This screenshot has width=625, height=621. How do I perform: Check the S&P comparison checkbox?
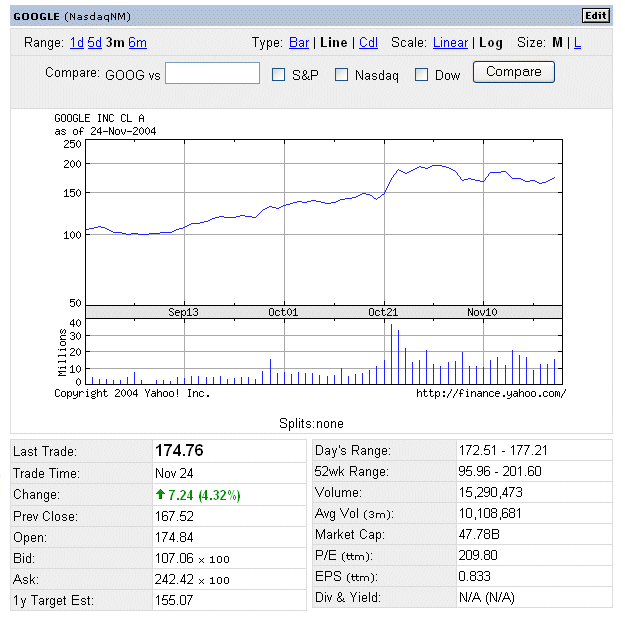click(278, 75)
